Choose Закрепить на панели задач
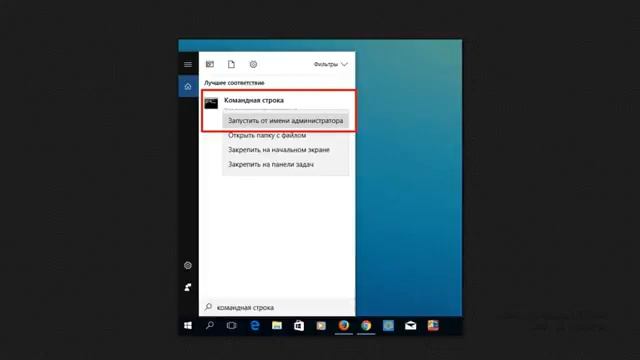 point(285,164)
